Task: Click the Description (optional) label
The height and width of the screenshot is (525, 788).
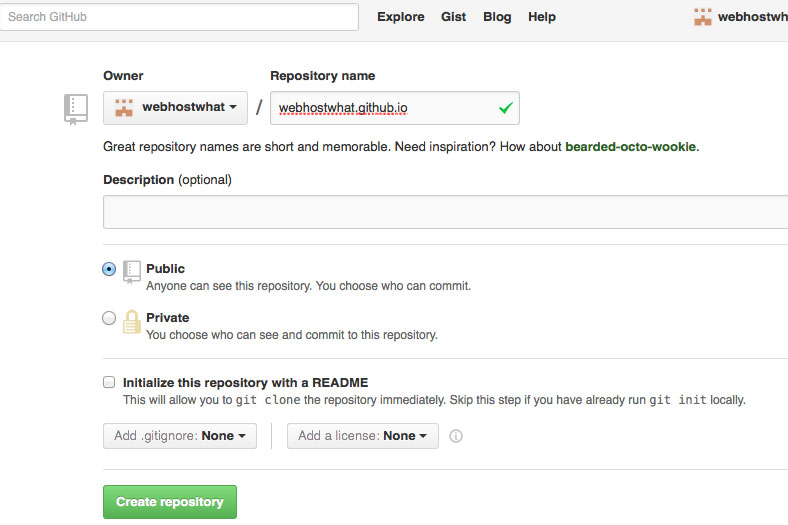Action: click(x=167, y=180)
